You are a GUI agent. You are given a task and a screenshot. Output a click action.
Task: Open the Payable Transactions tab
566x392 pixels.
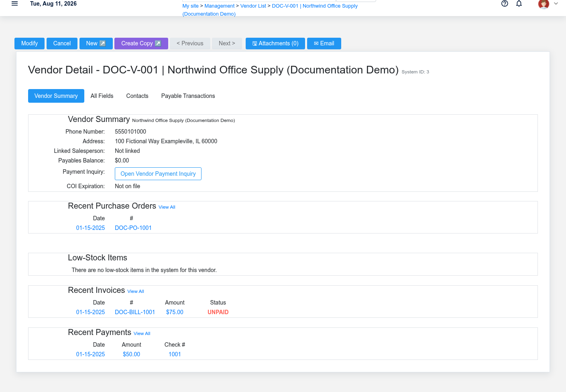[x=188, y=96]
